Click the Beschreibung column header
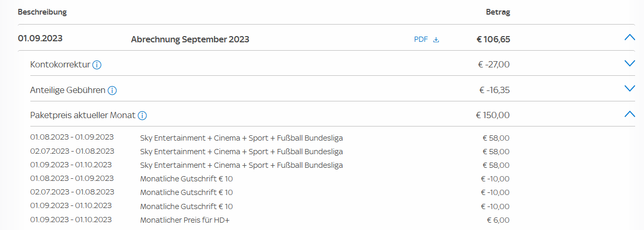Screen dimensions: 644x230 [42, 12]
